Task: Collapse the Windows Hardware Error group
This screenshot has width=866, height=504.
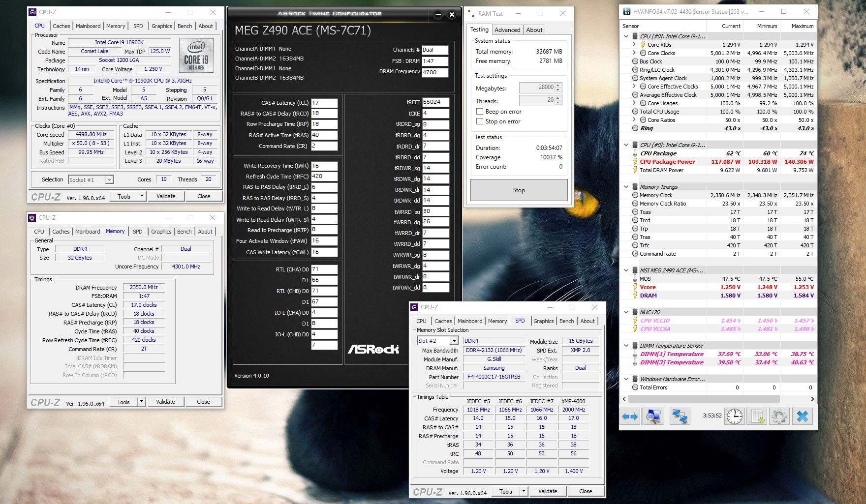Action: tap(626, 379)
